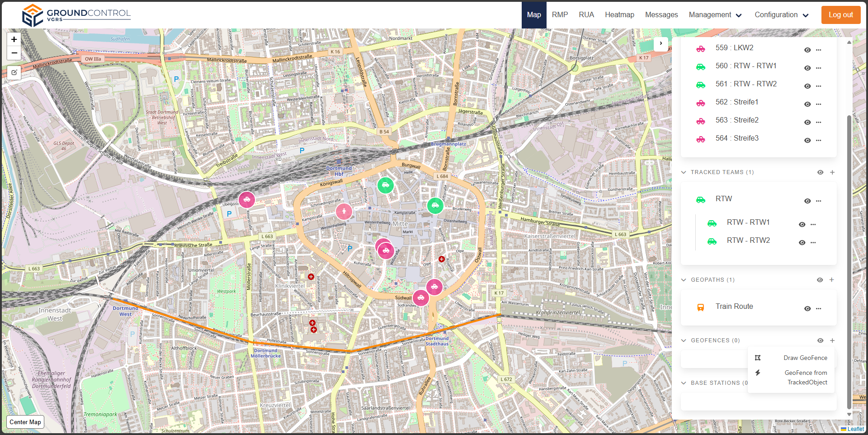Open the Configuration dropdown menu
Viewport: 868px width, 435px height.
(781, 15)
